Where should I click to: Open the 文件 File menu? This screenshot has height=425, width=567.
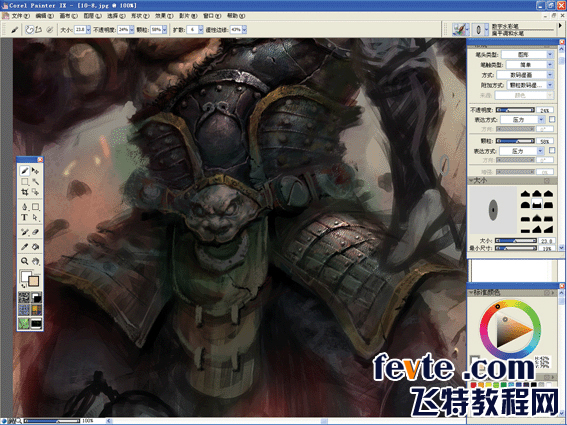click(20, 16)
